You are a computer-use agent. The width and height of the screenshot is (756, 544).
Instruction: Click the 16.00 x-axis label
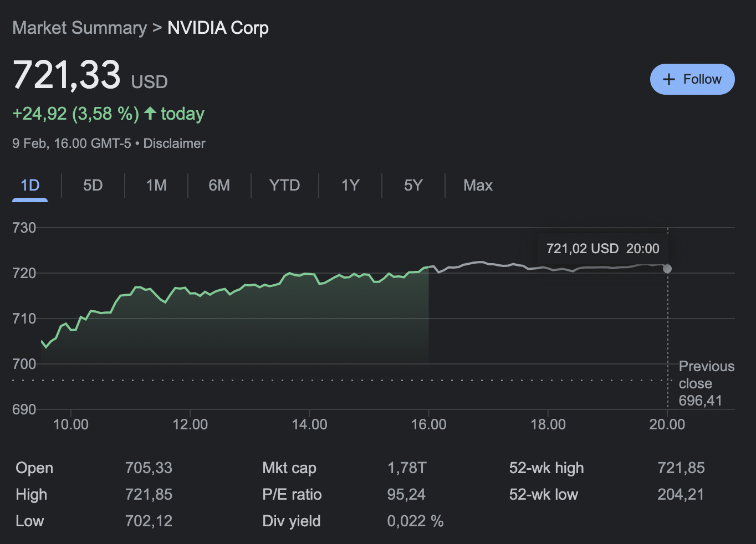pos(428,424)
